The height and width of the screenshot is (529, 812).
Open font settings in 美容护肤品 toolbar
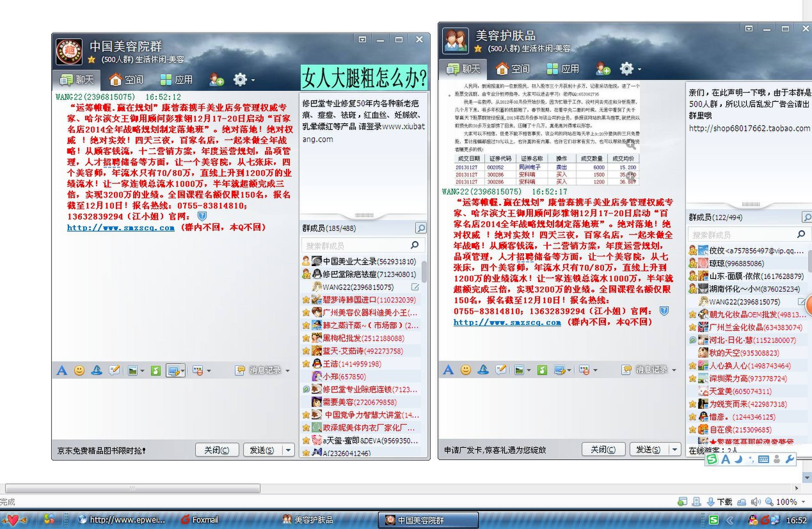pyautogui.click(x=448, y=370)
